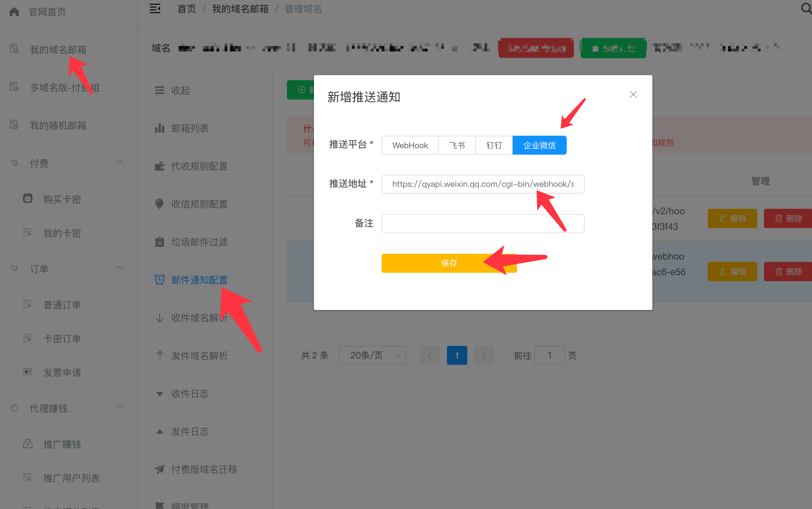This screenshot has height=509, width=812.
Task: Open 我的随机邮箱 in sidebar
Action: (x=58, y=126)
